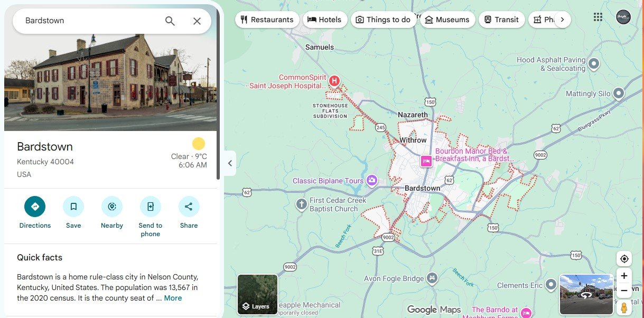
Task: Select Hood Asphalt Paving marker
Action: tap(594, 64)
